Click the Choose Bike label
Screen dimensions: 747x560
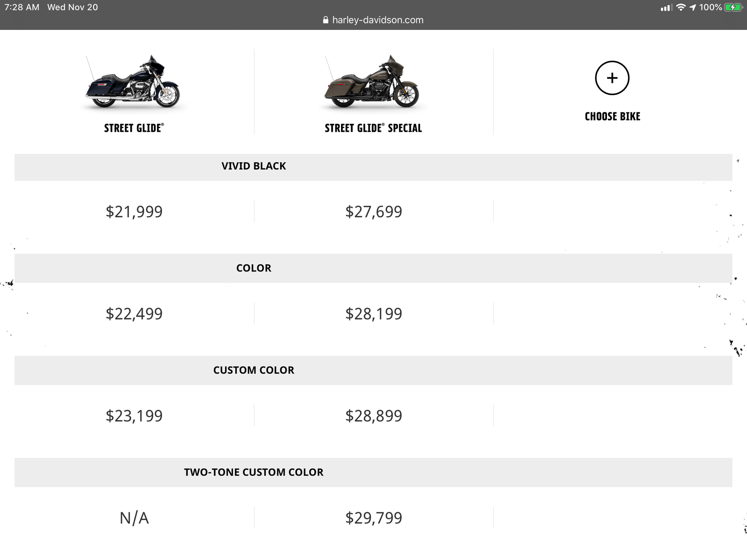pos(612,116)
